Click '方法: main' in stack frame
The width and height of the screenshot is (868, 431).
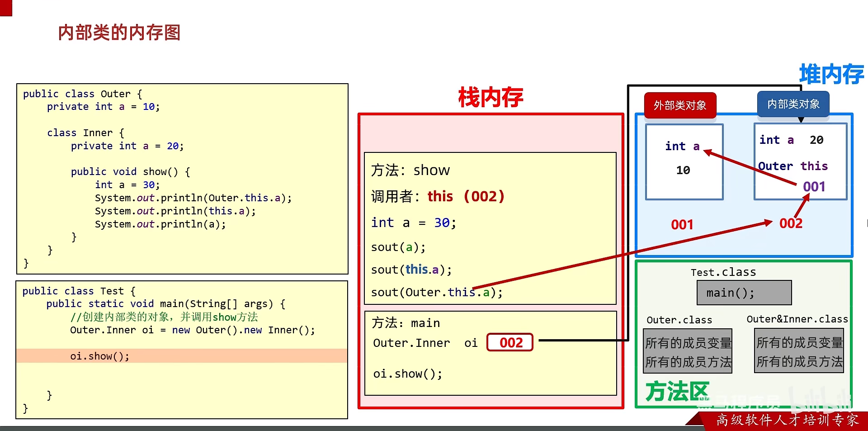tap(406, 323)
